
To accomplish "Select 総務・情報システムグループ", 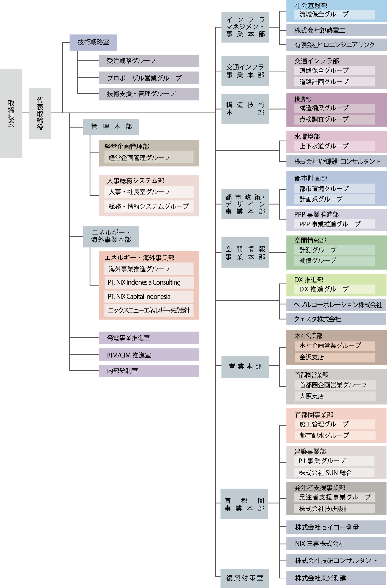I will point(149,206).
